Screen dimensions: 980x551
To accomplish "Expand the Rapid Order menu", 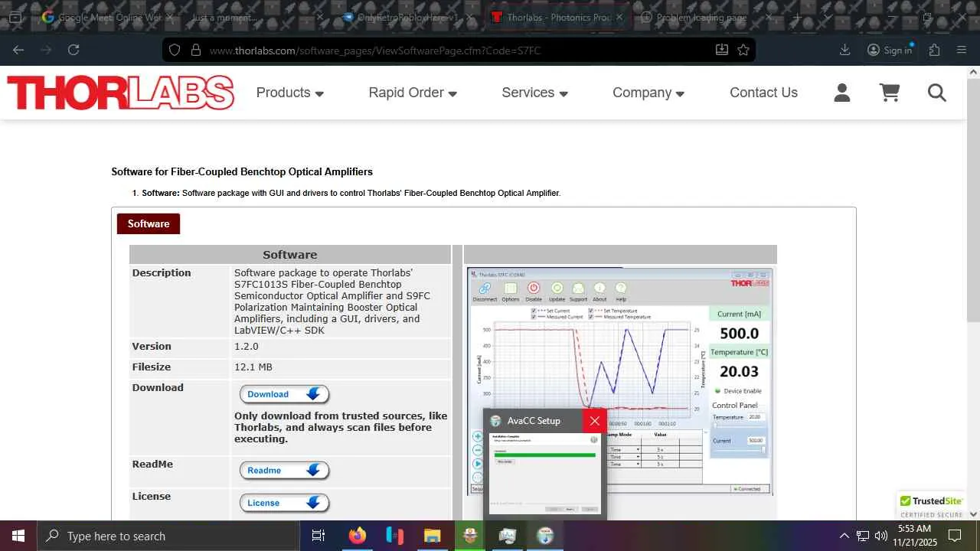I will coord(413,93).
